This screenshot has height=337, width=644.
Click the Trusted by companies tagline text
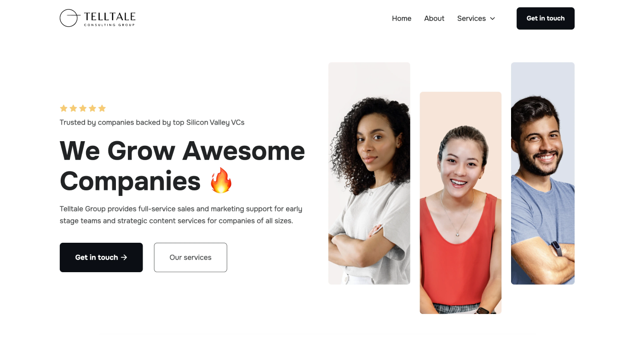[152, 122]
